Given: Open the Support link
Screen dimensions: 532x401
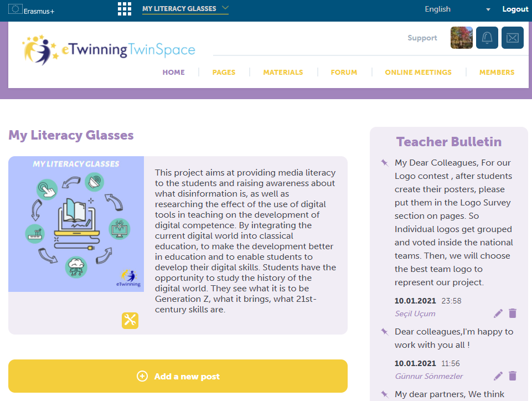Looking at the screenshot, I should coord(422,38).
